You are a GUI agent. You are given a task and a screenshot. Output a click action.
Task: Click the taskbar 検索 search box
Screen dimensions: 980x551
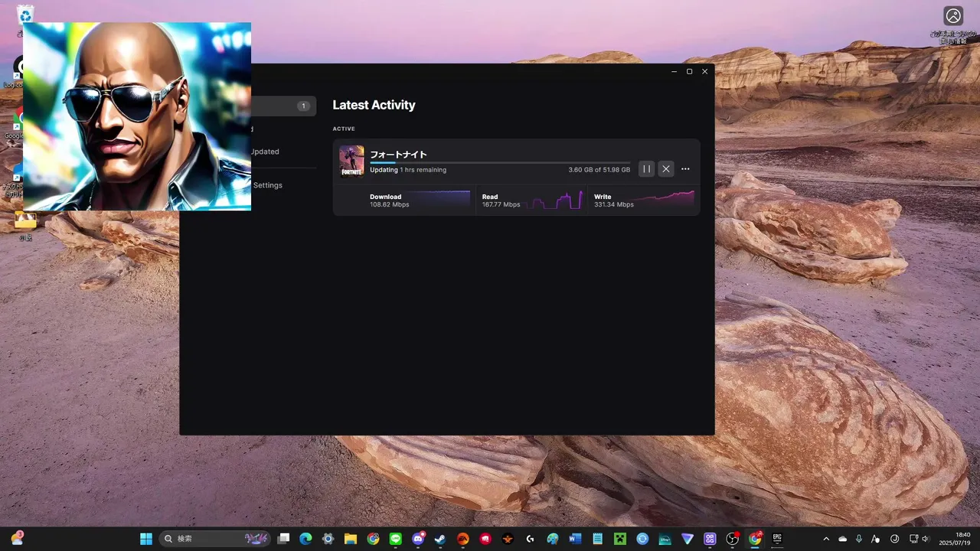(x=215, y=539)
